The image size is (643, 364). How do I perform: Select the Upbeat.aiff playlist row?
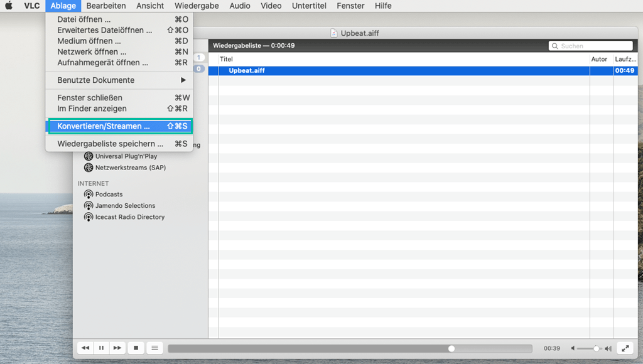click(x=423, y=70)
